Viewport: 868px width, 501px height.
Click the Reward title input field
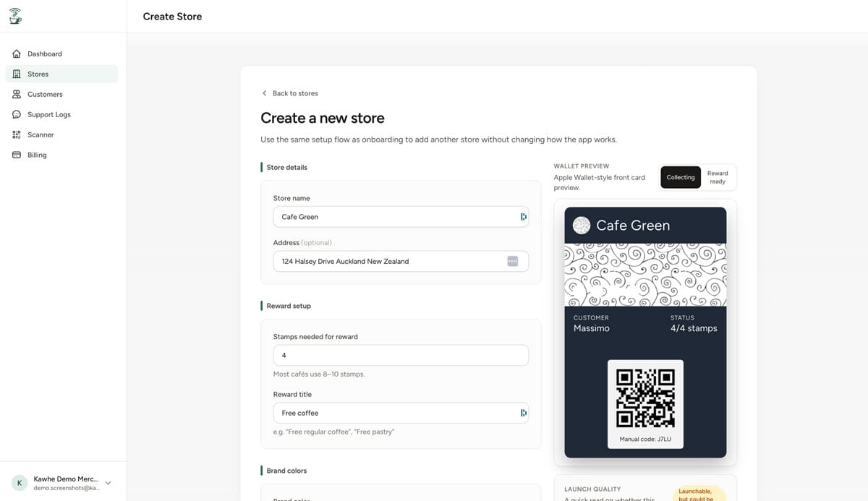pos(401,413)
